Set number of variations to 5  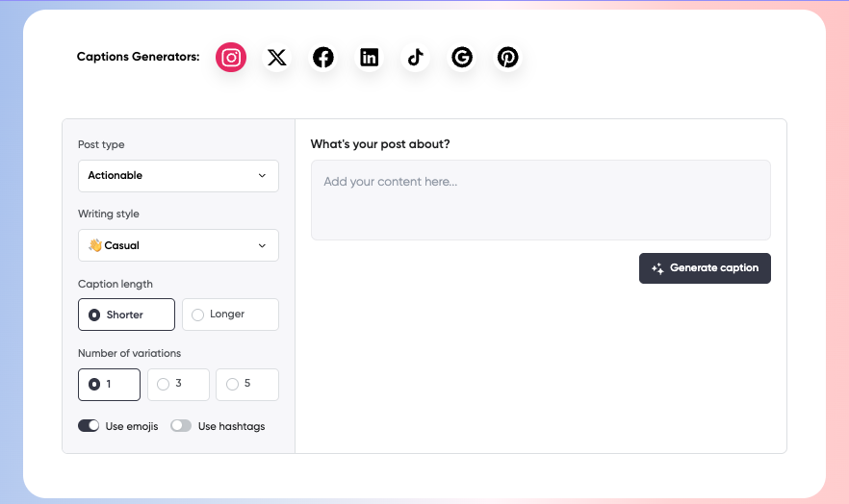(x=247, y=385)
